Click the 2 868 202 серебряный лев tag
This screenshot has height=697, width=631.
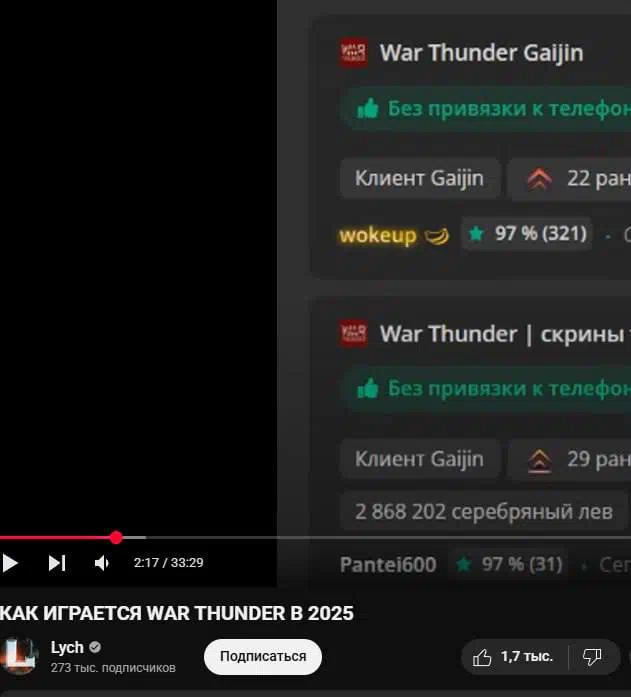click(483, 511)
